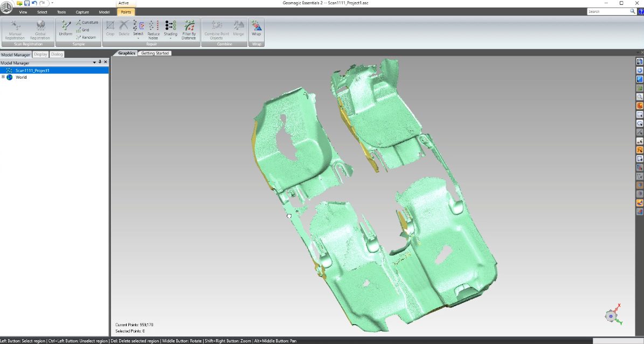The width and height of the screenshot is (644, 344).
Task: Toggle the rectangle selection tool in right toolbar
Action: [x=640, y=114]
